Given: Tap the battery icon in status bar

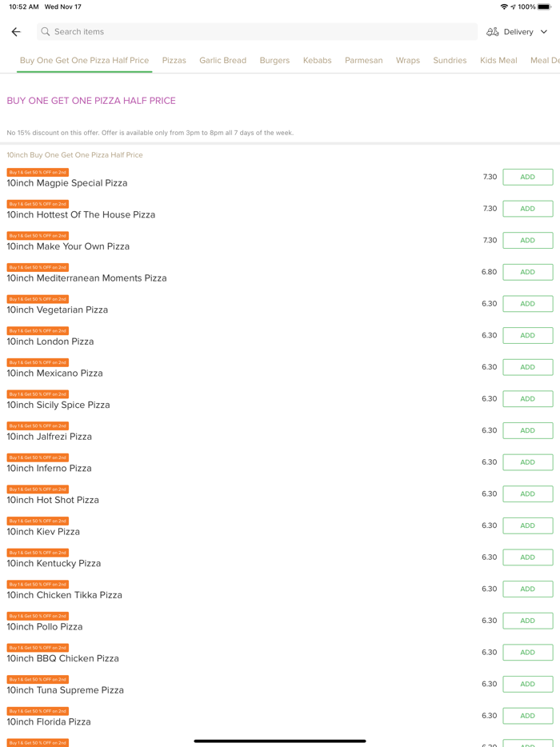Looking at the screenshot, I should (x=545, y=7).
